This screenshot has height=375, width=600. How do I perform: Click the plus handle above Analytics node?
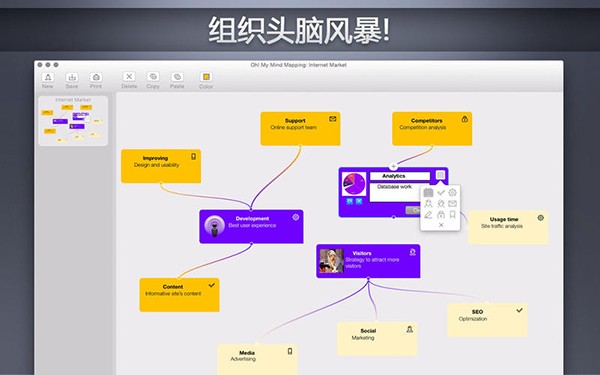pos(393,166)
